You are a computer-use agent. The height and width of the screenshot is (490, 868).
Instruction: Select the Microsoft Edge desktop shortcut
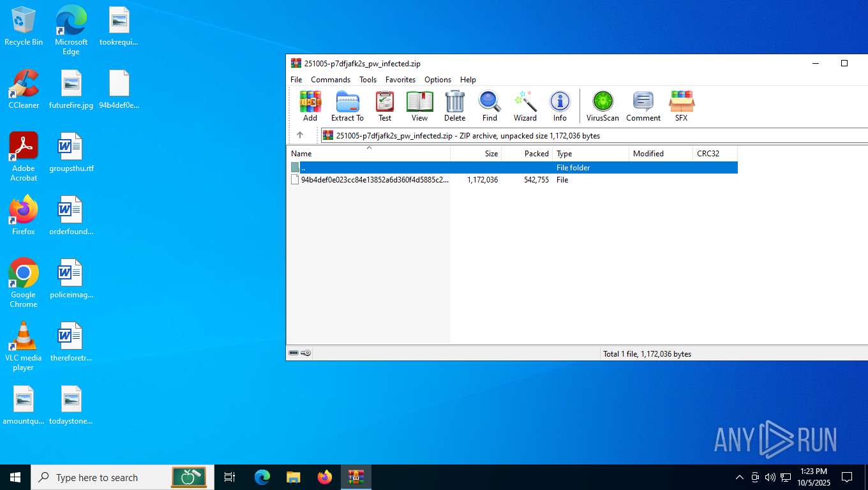click(71, 30)
